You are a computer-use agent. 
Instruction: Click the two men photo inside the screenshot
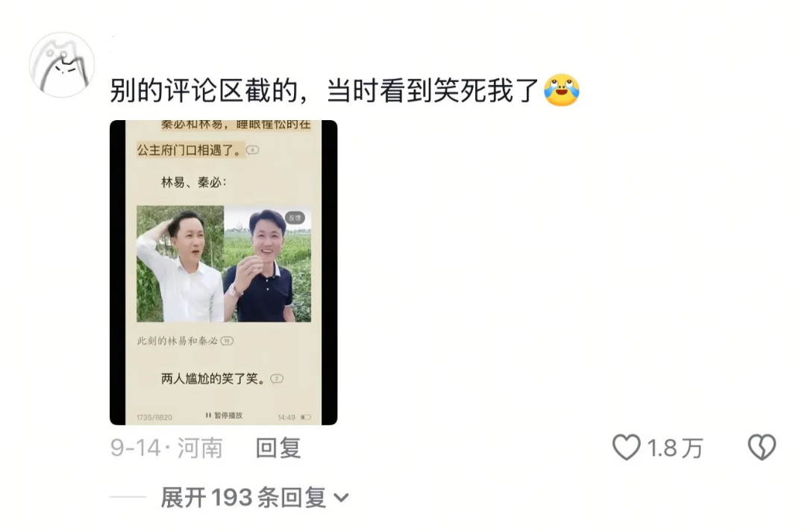[x=224, y=264]
